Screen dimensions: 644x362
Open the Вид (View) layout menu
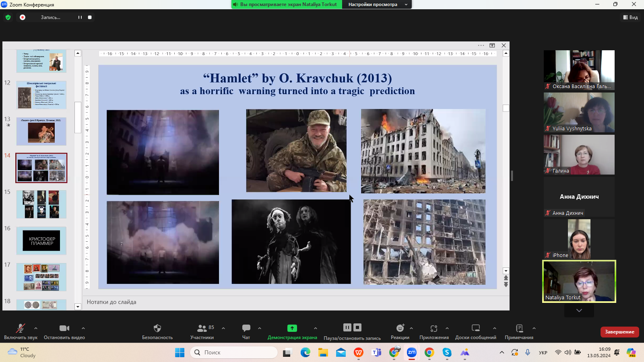tap(630, 17)
